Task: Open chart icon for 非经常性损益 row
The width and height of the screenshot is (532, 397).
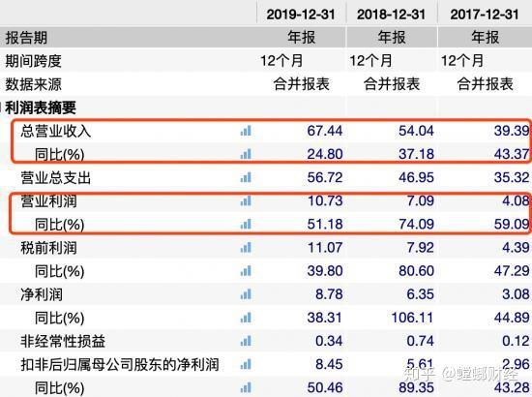Action: point(246,341)
